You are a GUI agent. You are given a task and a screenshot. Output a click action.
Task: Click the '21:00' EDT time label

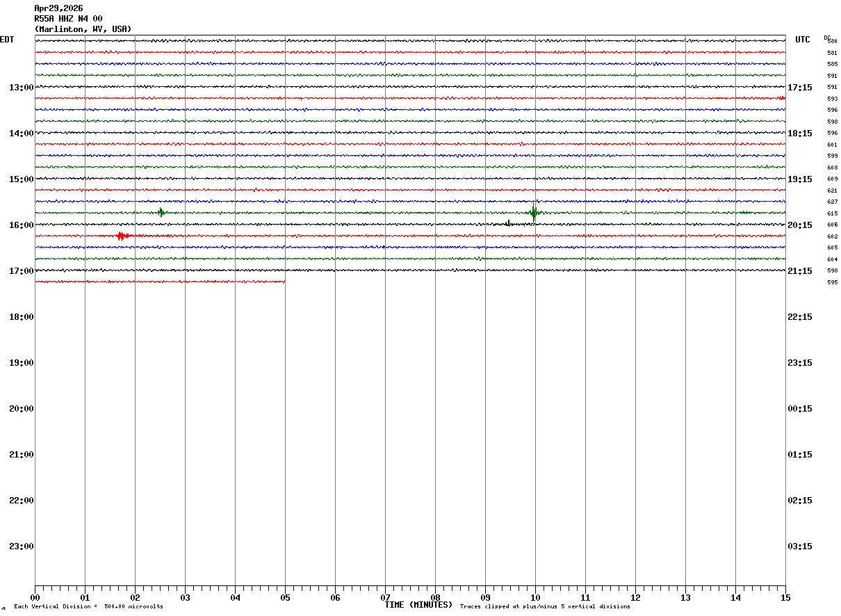tap(21, 455)
